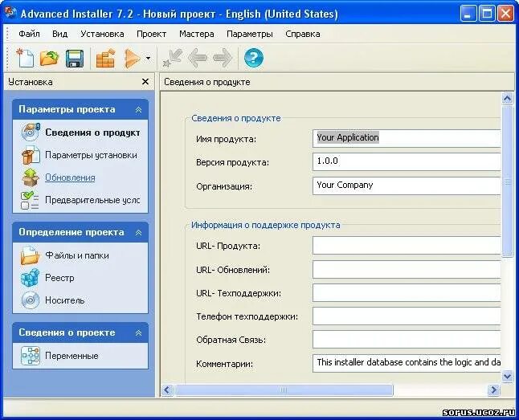Select Сведения о продукте in sidebar

coord(92,133)
